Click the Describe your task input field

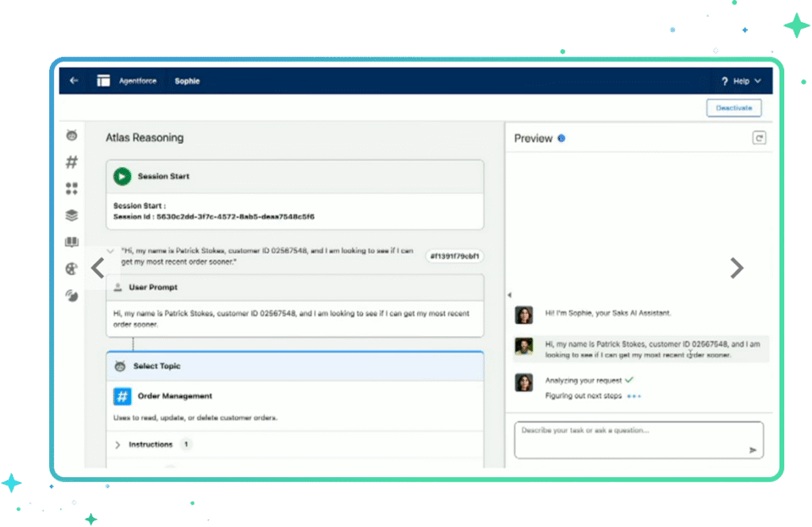(x=638, y=440)
